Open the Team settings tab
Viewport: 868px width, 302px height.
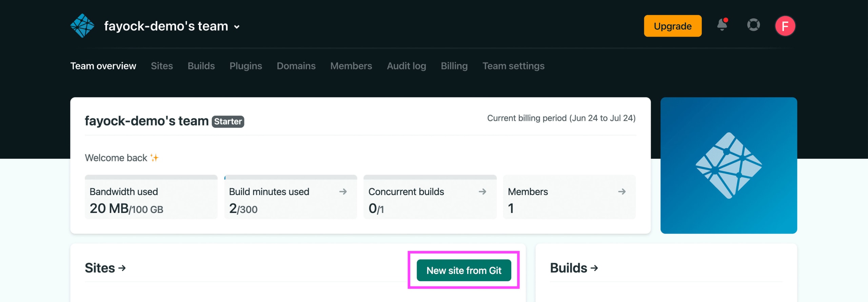(x=513, y=66)
